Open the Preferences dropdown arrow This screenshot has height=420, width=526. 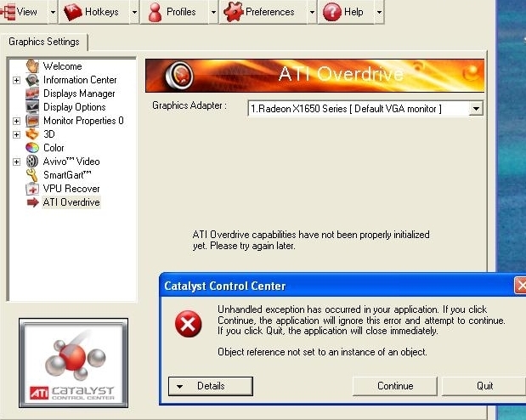click(x=312, y=12)
